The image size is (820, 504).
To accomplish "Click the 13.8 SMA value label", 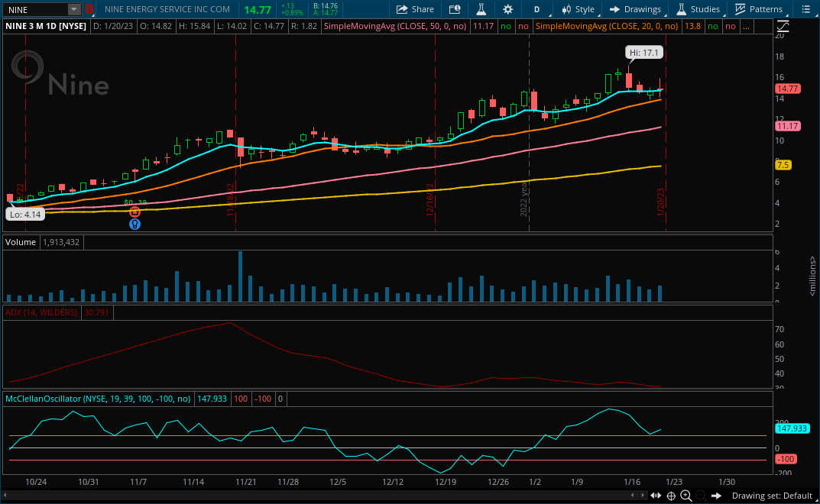I will 692,26.
